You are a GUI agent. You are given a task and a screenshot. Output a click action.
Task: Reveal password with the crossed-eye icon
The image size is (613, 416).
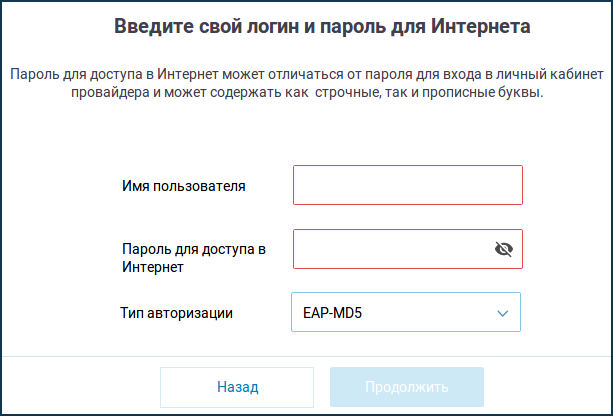pos(503,249)
